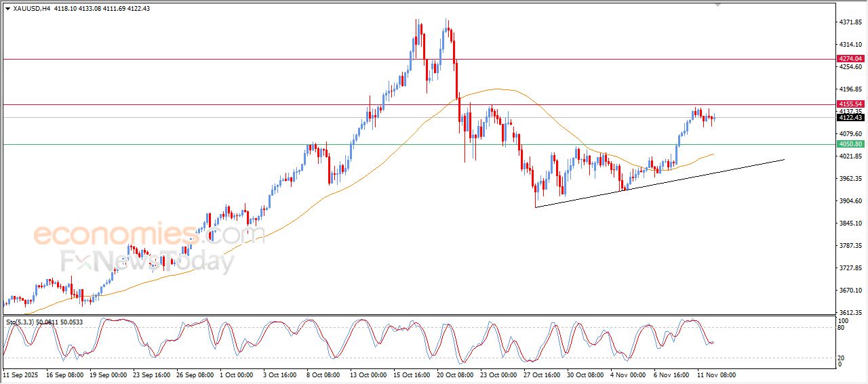Click the 4371.85 price scale value
The image size is (868, 384).
[x=850, y=22]
